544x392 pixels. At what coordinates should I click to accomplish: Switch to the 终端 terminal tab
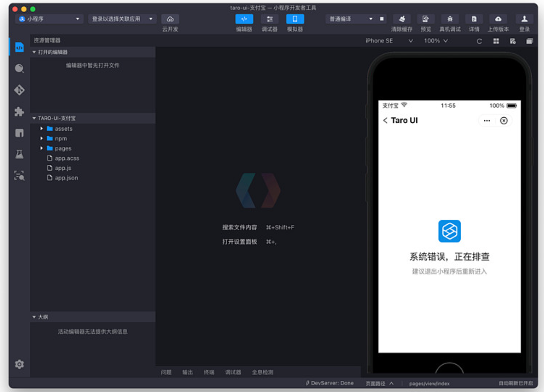(x=209, y=372)
